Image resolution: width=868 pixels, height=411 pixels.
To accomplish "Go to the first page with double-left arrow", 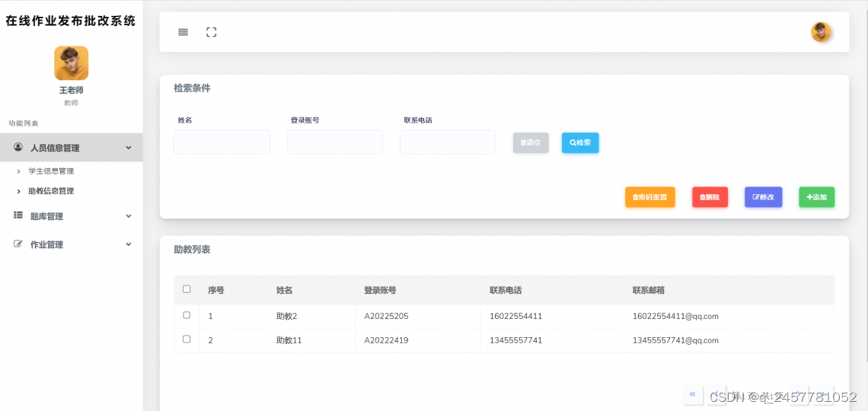I will 693,394.
